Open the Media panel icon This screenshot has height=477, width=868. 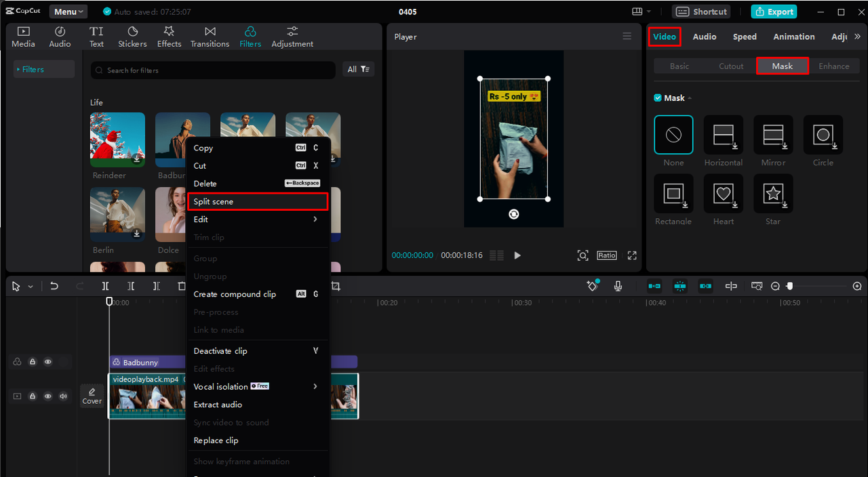[23, 37]
